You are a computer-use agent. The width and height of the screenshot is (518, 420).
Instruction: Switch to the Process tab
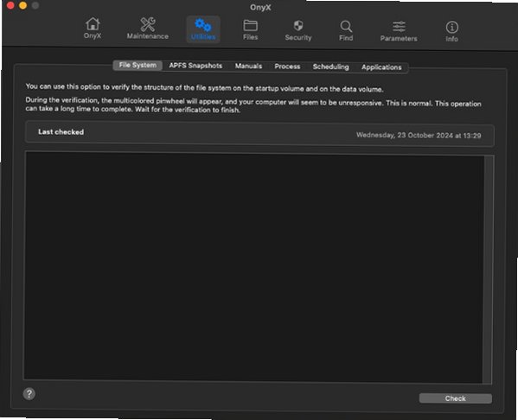pyautogui.click(x=287, y=67)
